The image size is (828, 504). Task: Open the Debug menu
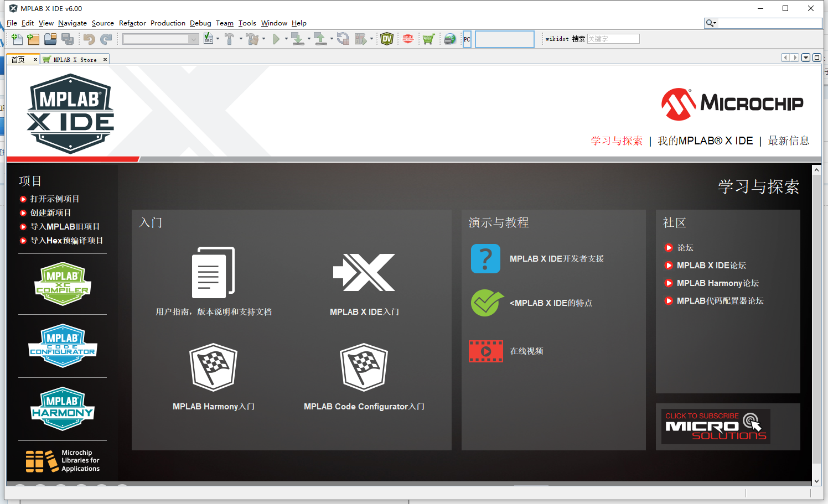200,23
